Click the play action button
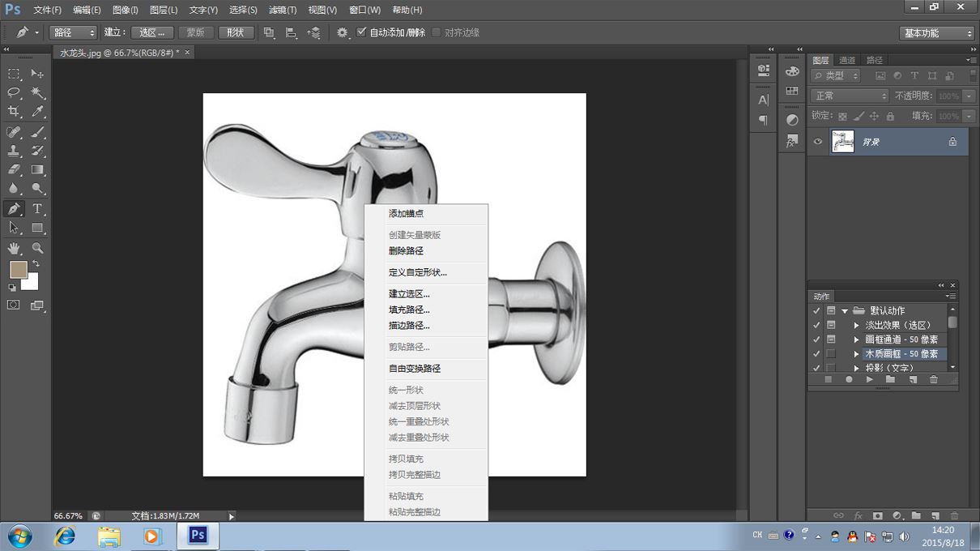This screenshot has width=980, height=551. [x=869, y=379]
